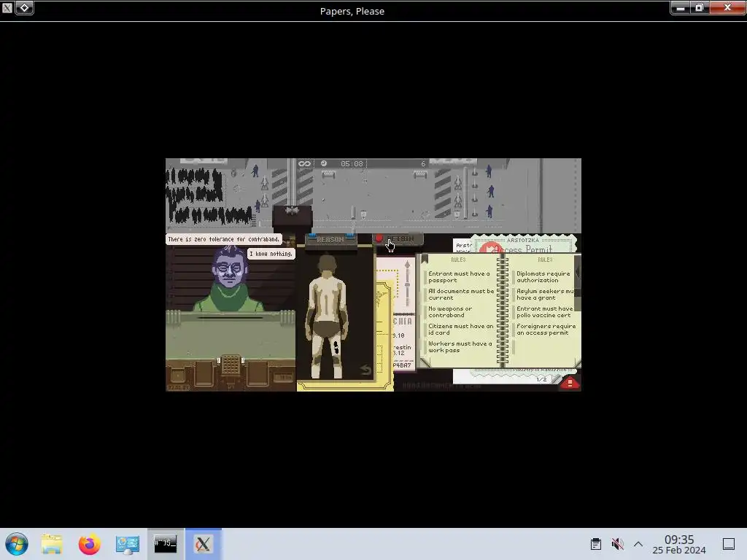Click the right desk drawer slot
The height and width of the screenshot is (560, 747).
(258, 373)
